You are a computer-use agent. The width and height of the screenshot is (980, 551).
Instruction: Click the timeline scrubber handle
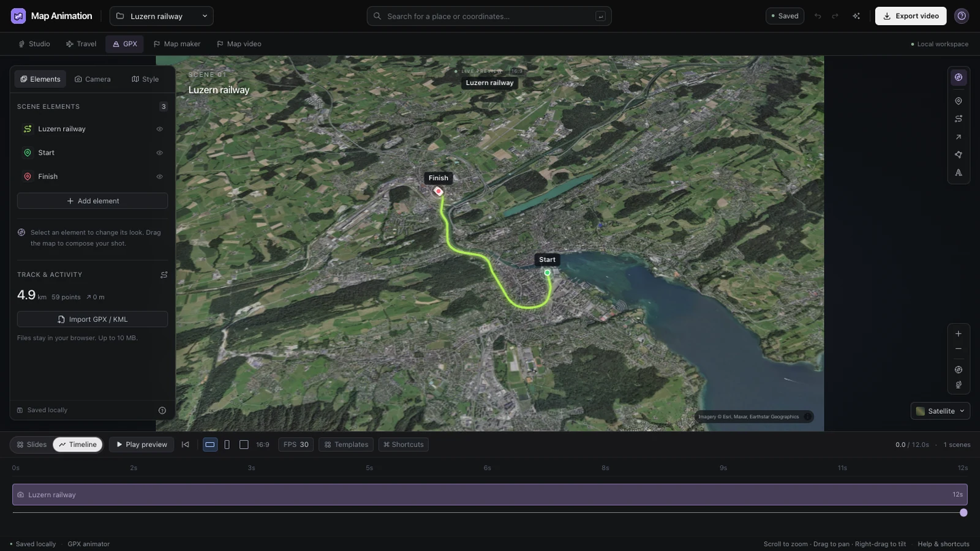click(963, 512)
